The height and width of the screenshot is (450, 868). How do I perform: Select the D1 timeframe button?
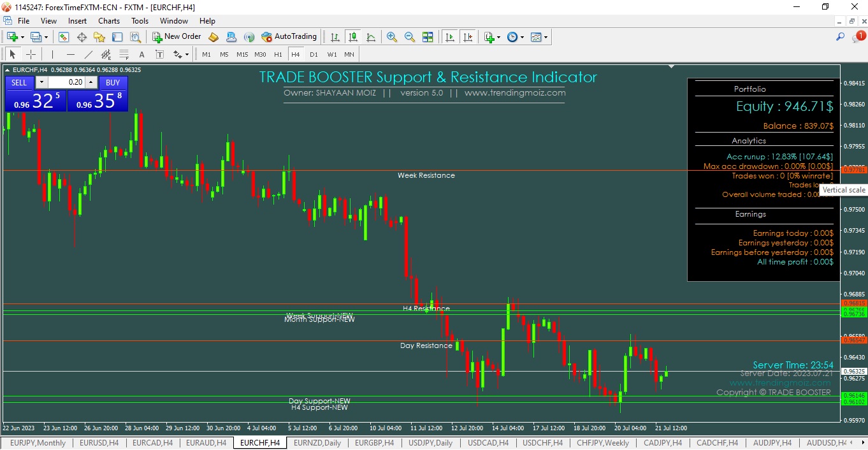click(x=314, y=54)
